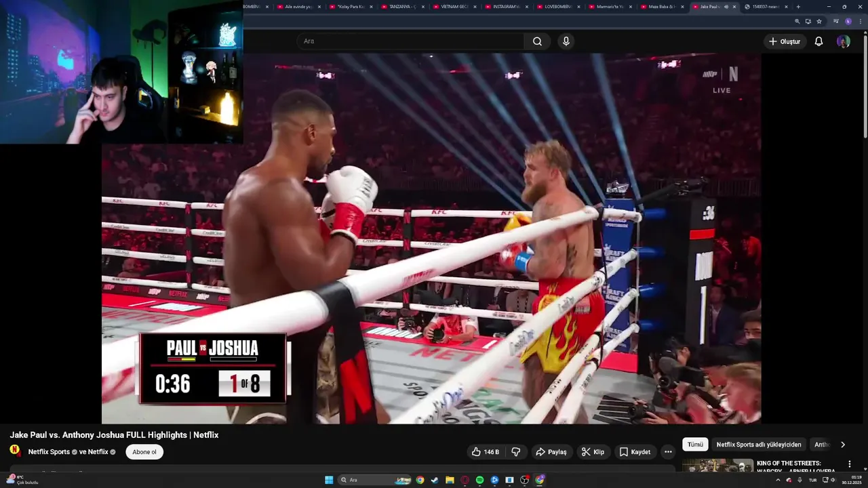Open the three-dot more actions menu
The image size is (868, 488).
(668, 452)
